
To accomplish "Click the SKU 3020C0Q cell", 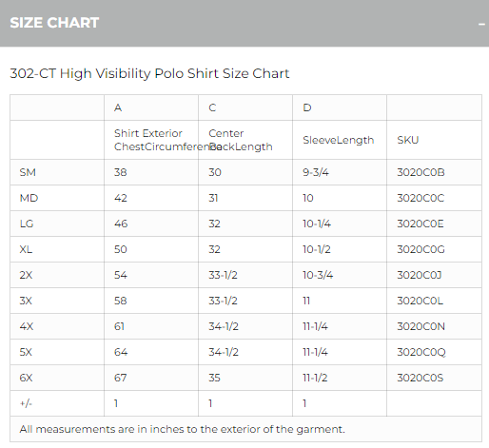I will click(x=434, y=352).
